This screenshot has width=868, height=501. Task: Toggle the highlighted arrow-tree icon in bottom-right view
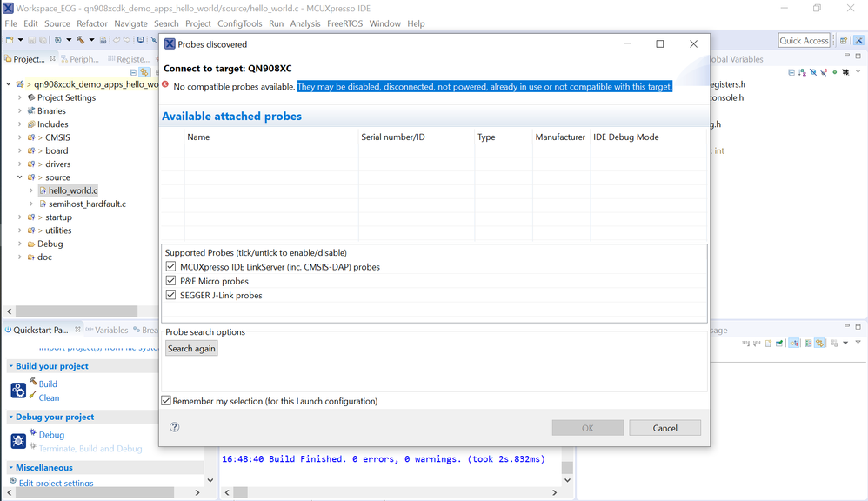coord(794,344)
